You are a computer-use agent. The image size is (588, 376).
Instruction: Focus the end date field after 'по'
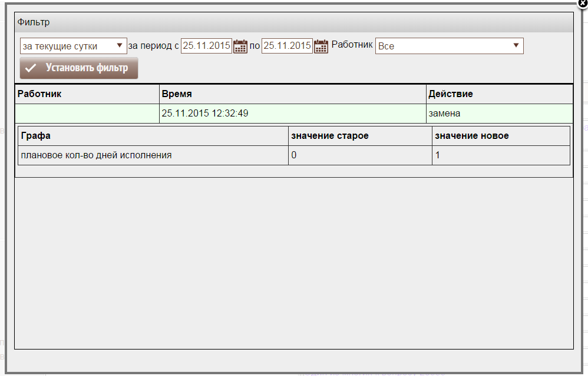[287, 46]
